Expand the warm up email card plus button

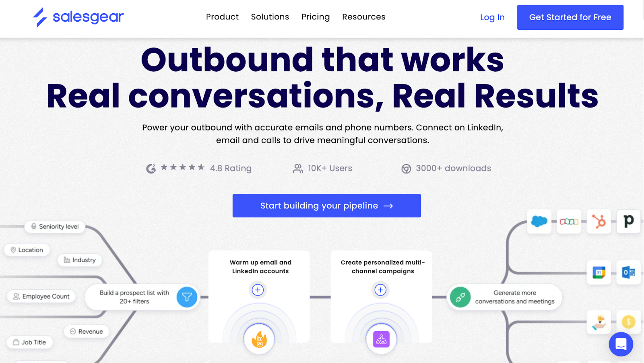coord(258,290)
